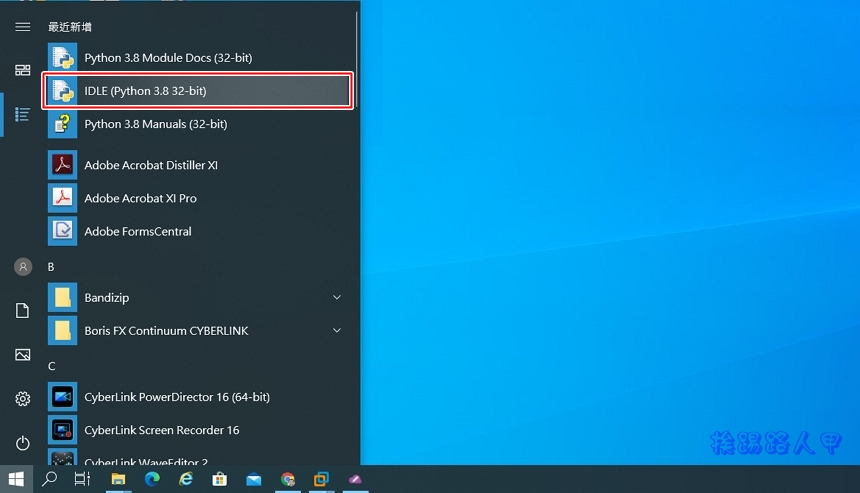The width and height of the screenshot is (860, 493).
Task: Expand the Boris FX Continuum CYBERLINK folder
Action: 336,331
